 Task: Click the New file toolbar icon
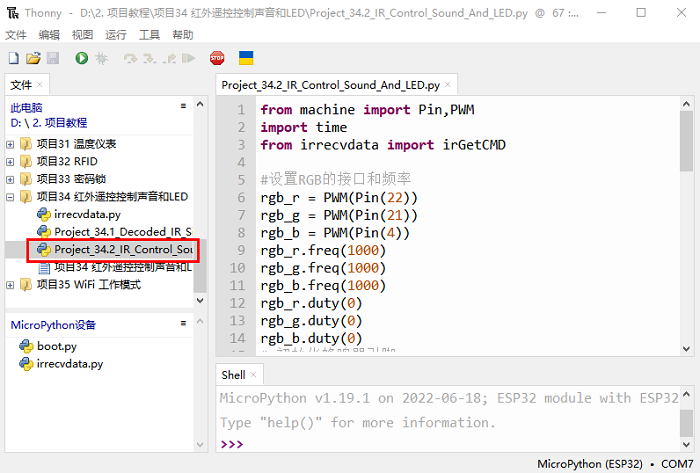click(x=14, y=59)
